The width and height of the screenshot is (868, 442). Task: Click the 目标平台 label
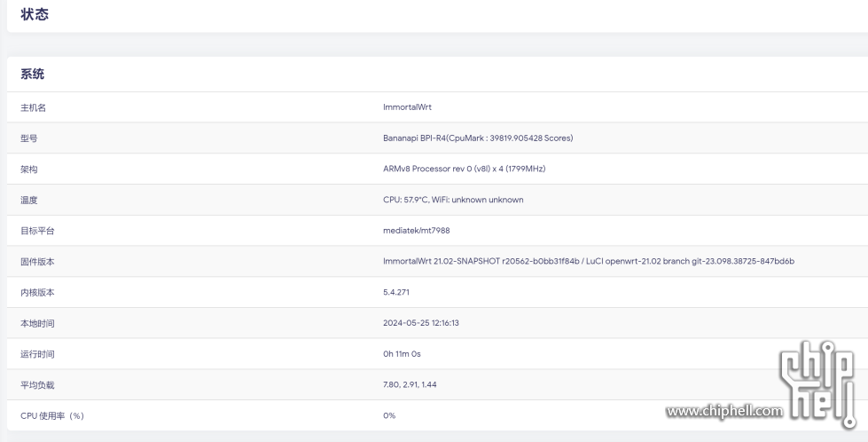(x=37, y=231)
